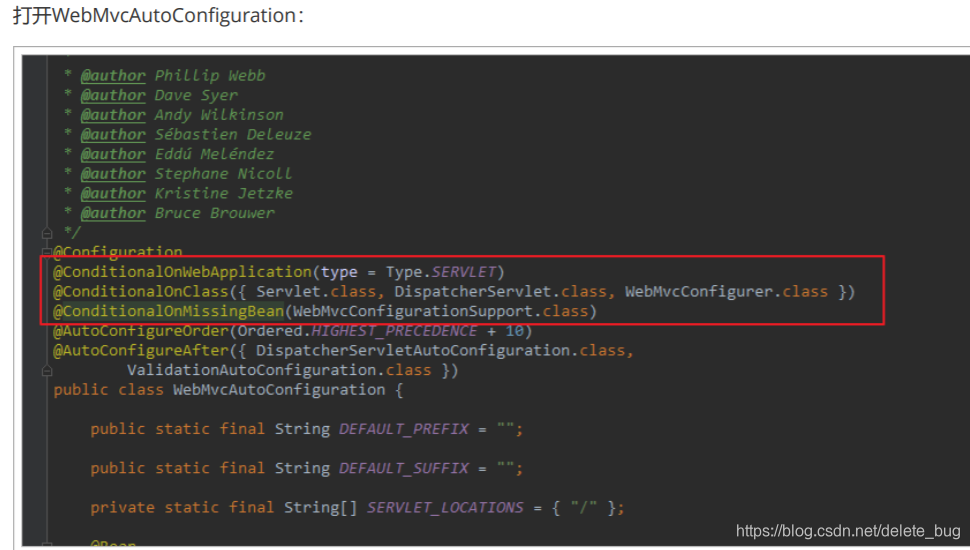This screenshot has width=970, height=550.
Task: Collapse the fold marker next to @Configuration
Action: [x=47, y=252]
